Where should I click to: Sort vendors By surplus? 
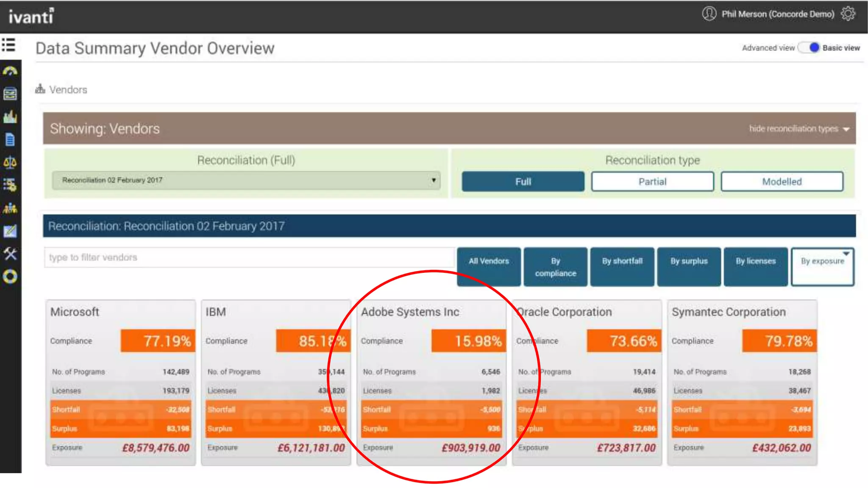[x=689, y=267]
